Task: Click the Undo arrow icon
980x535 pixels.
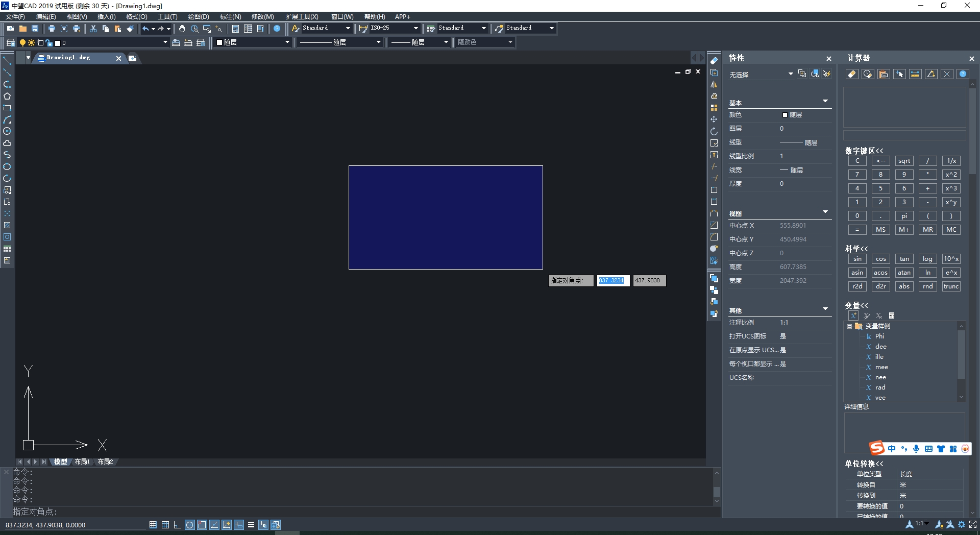Action: (x=146, y=29)
